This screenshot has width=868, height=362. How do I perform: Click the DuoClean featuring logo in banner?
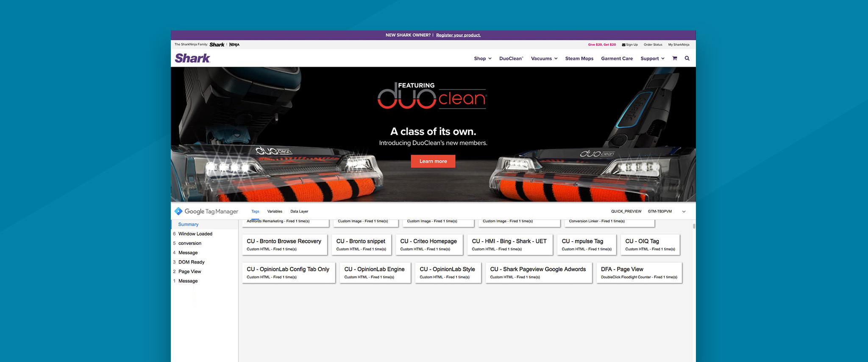pyautogui.click(x=432, y=95)
